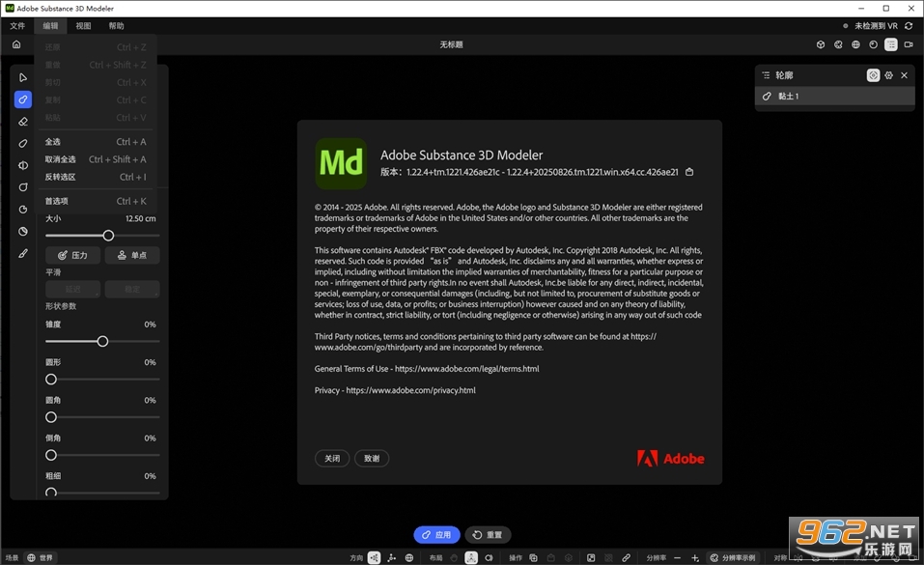Open the environment globe icon
The image size is (924, 565).
[x=855, y=44]
